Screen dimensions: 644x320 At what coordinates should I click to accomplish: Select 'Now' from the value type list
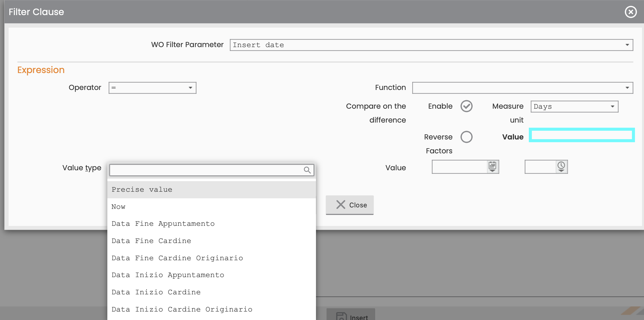coord(212,207)
